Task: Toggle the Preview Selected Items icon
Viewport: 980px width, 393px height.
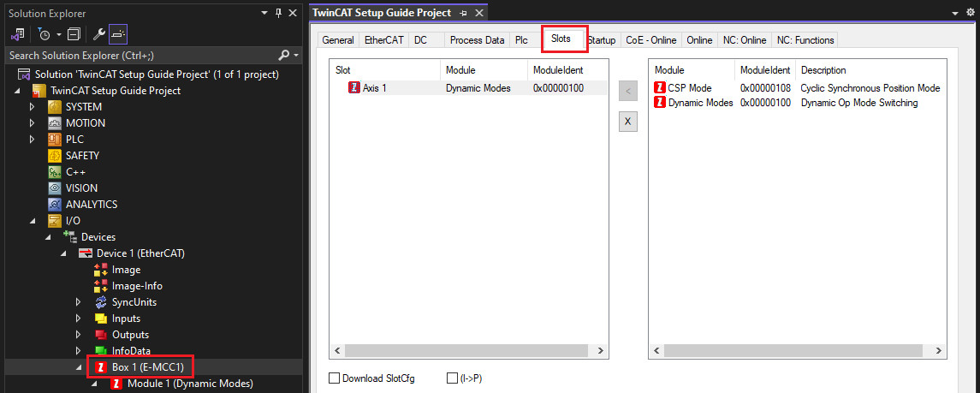Action: [x=118, y=33]
